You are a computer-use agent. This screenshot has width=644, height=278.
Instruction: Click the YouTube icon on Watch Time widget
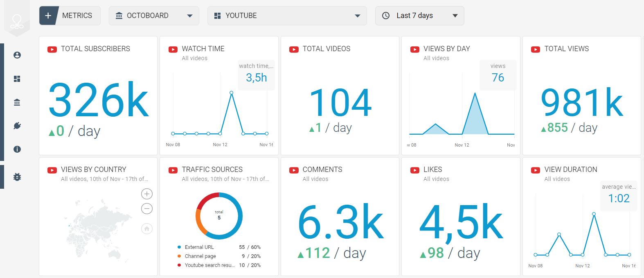(x=173, y=50)
